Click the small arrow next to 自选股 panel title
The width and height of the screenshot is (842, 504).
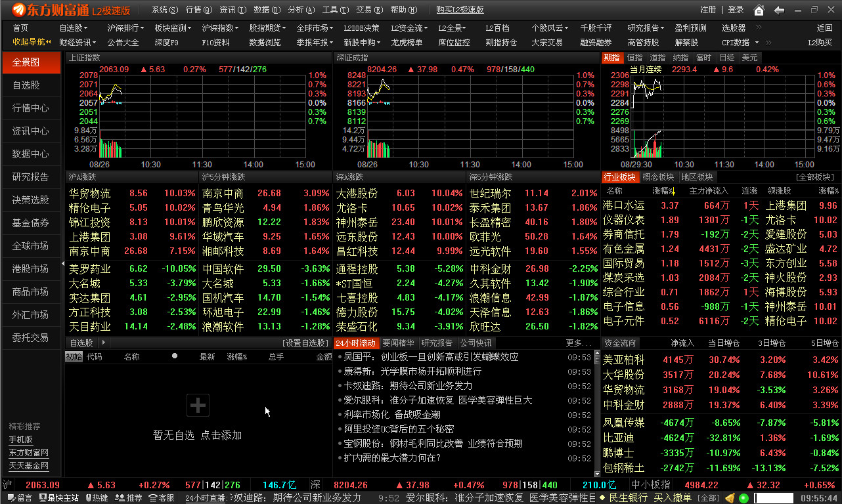[x=103, y=343]
